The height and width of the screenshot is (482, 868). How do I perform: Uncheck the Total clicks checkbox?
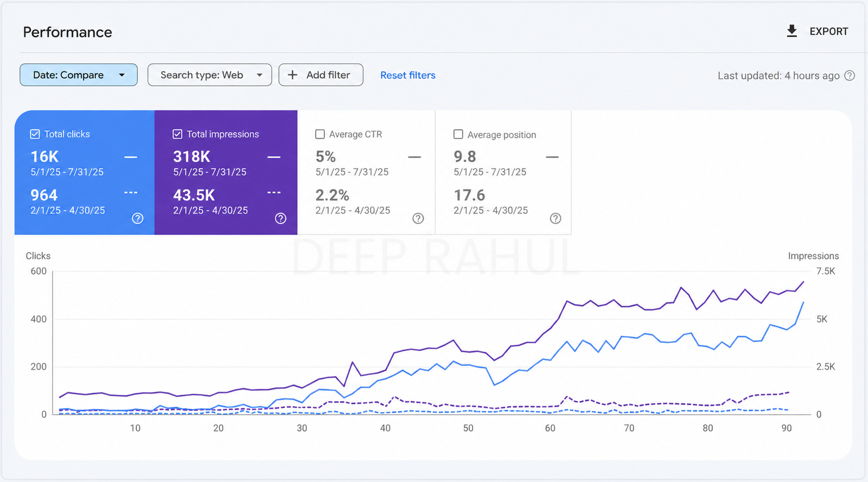coord(35,134)
